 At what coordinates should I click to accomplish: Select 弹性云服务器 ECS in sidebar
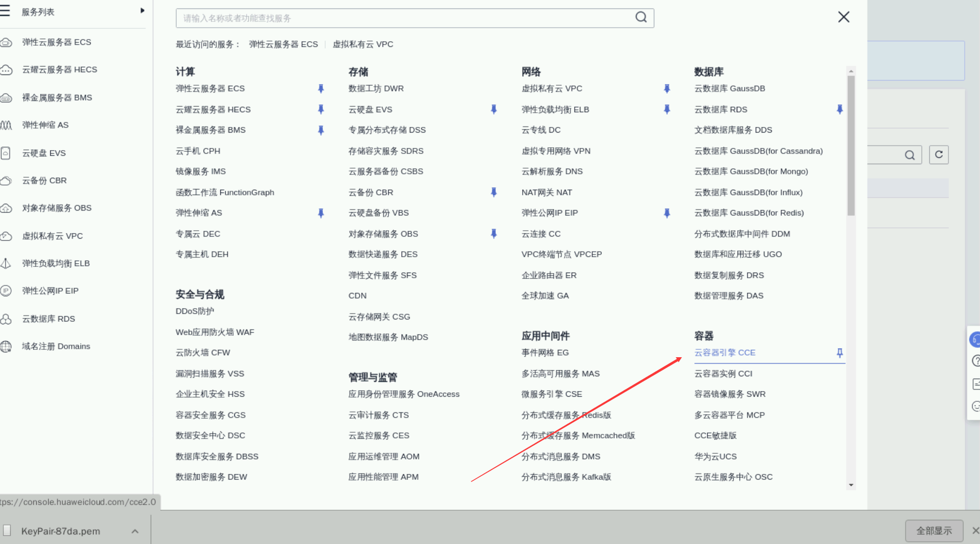[x=56, y=42]
